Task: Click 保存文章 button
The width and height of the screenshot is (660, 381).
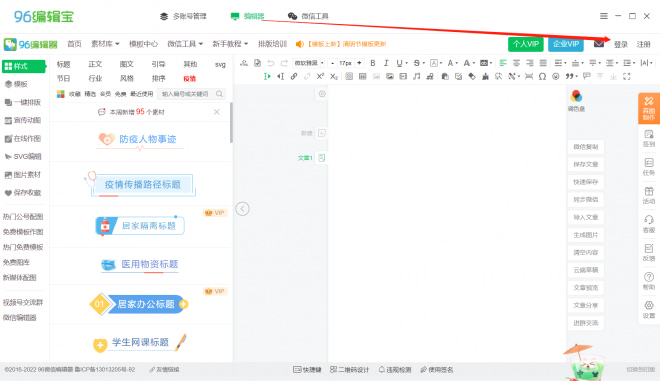Action: coord(585,164)
